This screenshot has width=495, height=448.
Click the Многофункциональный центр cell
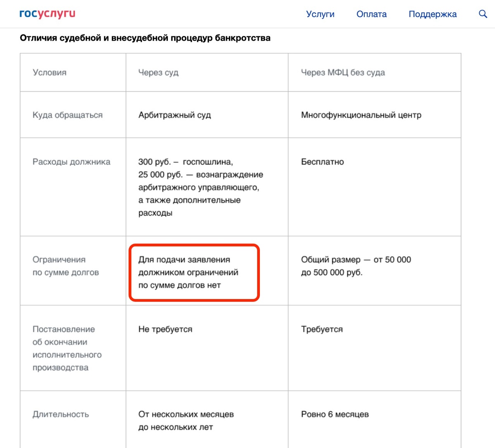[361, 115]
